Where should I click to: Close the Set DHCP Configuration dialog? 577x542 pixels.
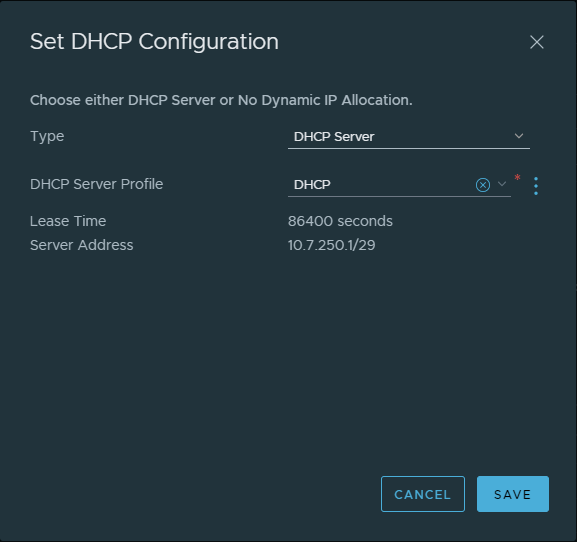point(537,42)
